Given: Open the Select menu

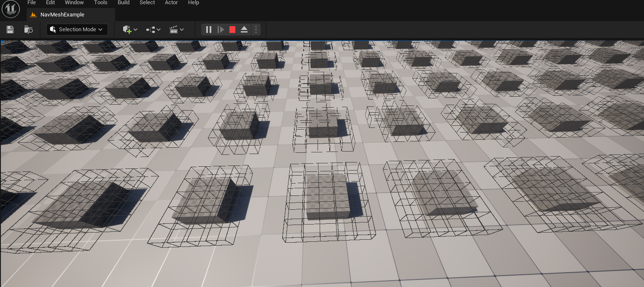Looking at the screenshot, I should [x=147, y=3].
